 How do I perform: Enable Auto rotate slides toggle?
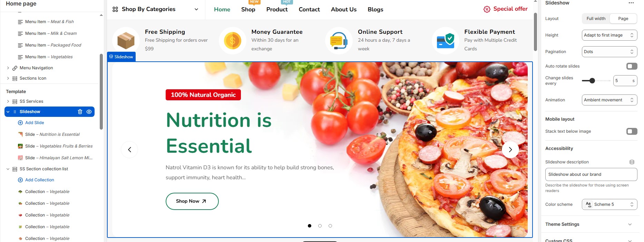632,66
